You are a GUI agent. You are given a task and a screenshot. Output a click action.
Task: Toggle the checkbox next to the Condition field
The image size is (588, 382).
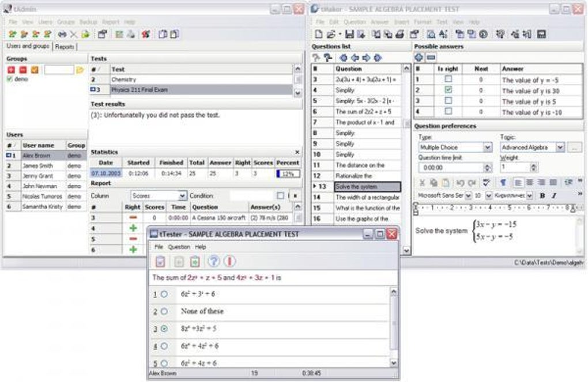click(281, 195)
